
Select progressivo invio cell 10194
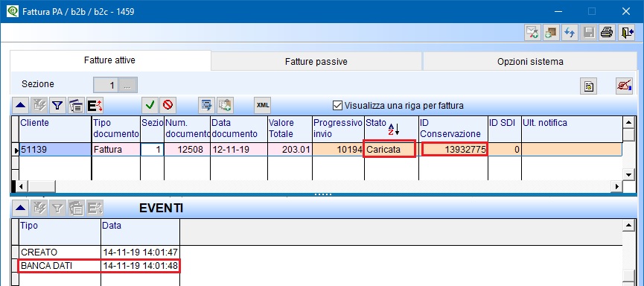point(338,150)
